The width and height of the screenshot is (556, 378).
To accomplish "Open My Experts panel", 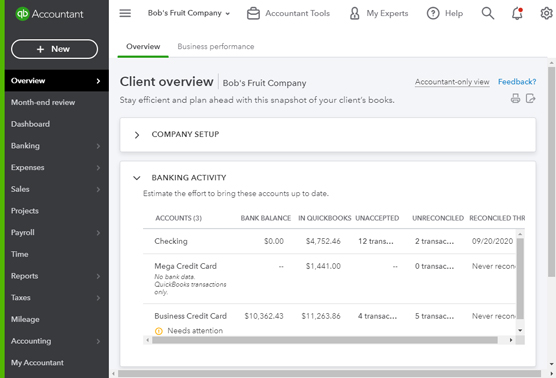I will pyautogui.click(x=378, y=13).
